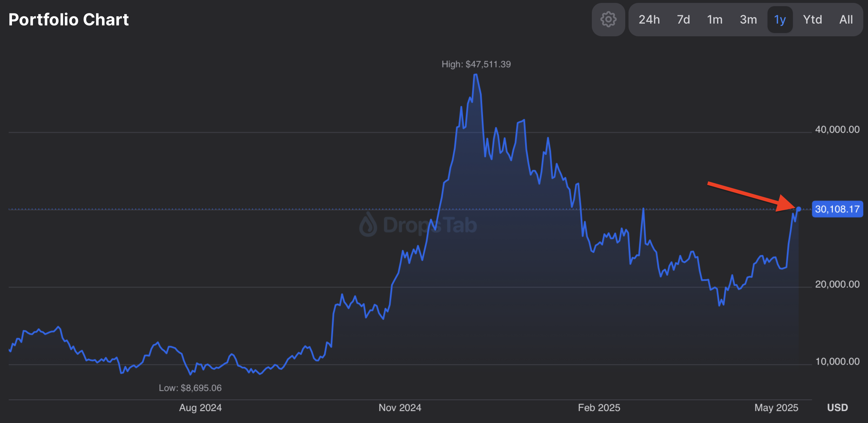Click the active 1y range tab
The width and height of the screenshot is (868, 423).
(780, 20)
